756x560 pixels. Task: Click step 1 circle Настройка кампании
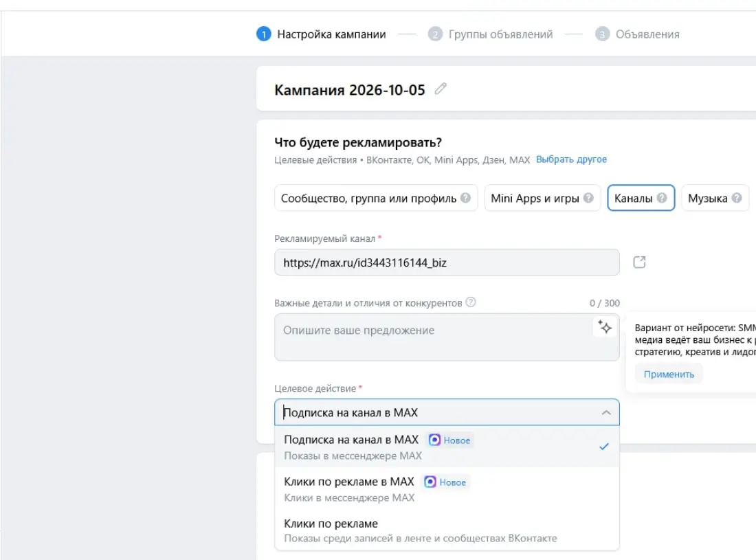click(264, 34)
